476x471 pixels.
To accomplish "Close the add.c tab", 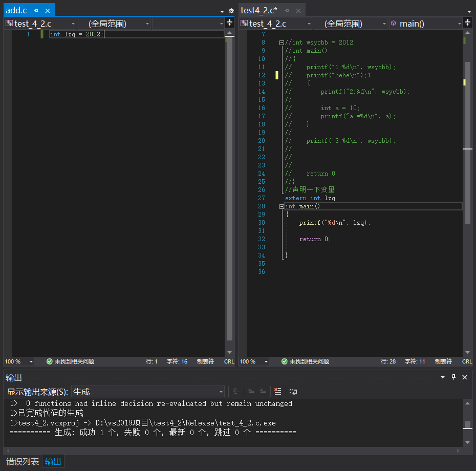I will (x=48, y=10).
